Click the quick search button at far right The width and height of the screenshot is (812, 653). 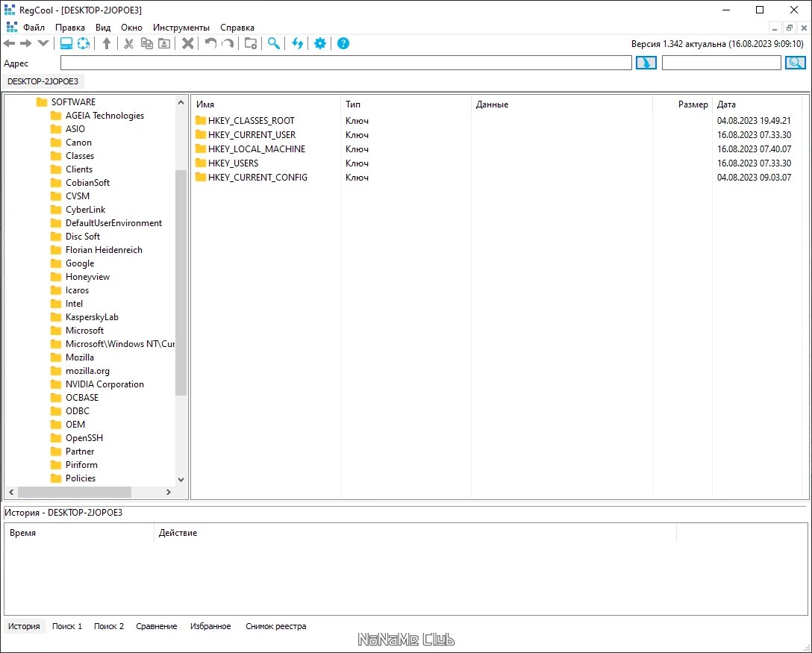(x=796, y=63)
